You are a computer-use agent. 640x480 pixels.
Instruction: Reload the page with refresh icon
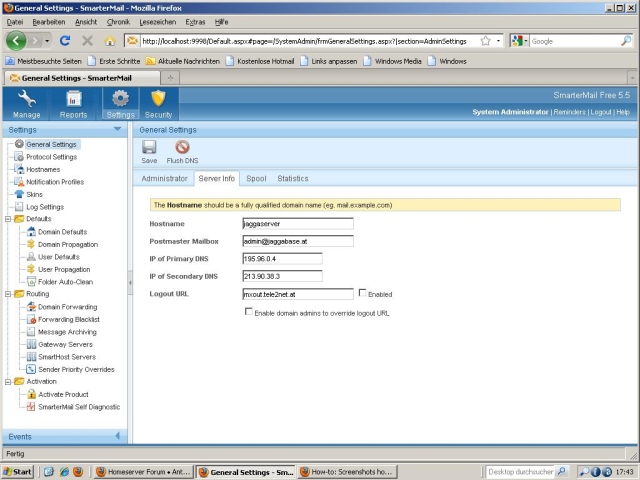click(65, 41)
